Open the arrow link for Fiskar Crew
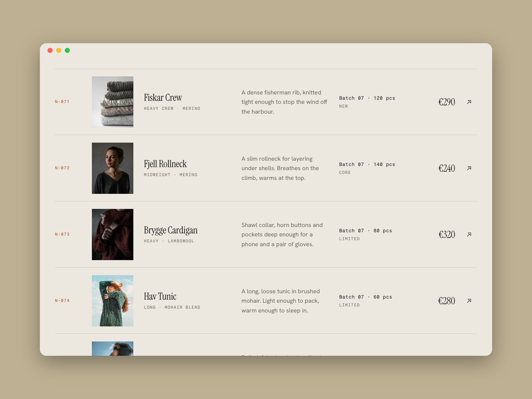532x399 pixels. pyautogui.click(x=469, y=102)
